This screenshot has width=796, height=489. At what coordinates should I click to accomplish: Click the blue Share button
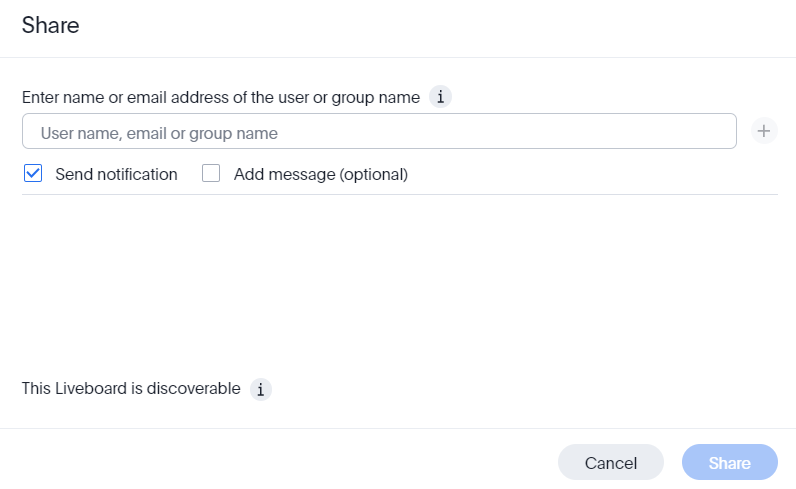(729, 463)
